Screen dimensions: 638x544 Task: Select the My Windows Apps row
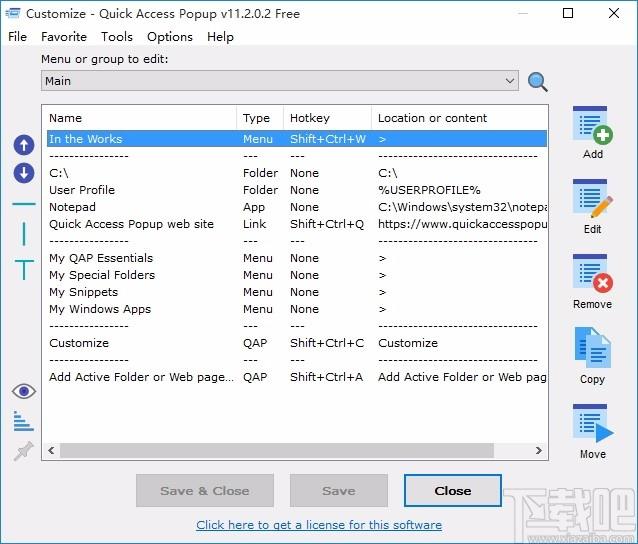click(297, 309)
